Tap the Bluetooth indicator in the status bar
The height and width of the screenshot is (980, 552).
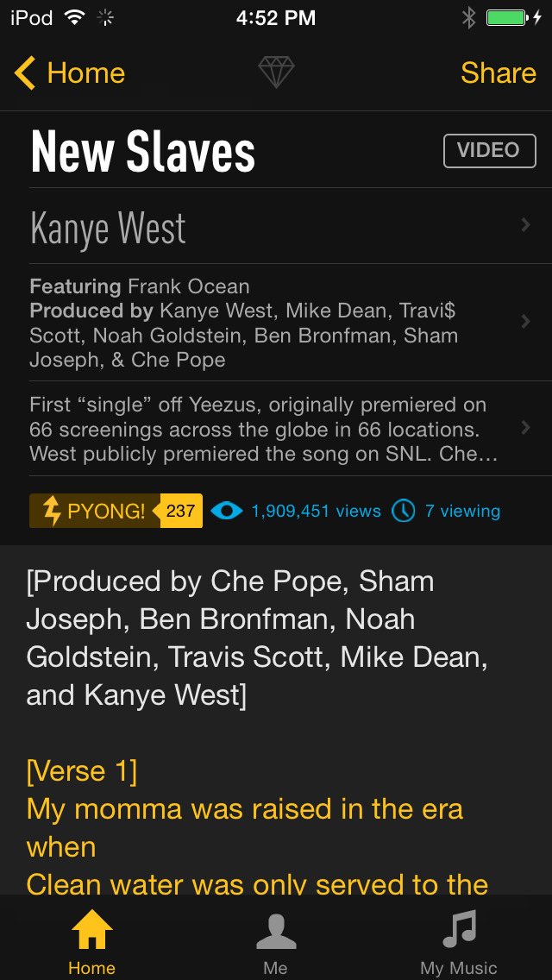pos(467,16)
